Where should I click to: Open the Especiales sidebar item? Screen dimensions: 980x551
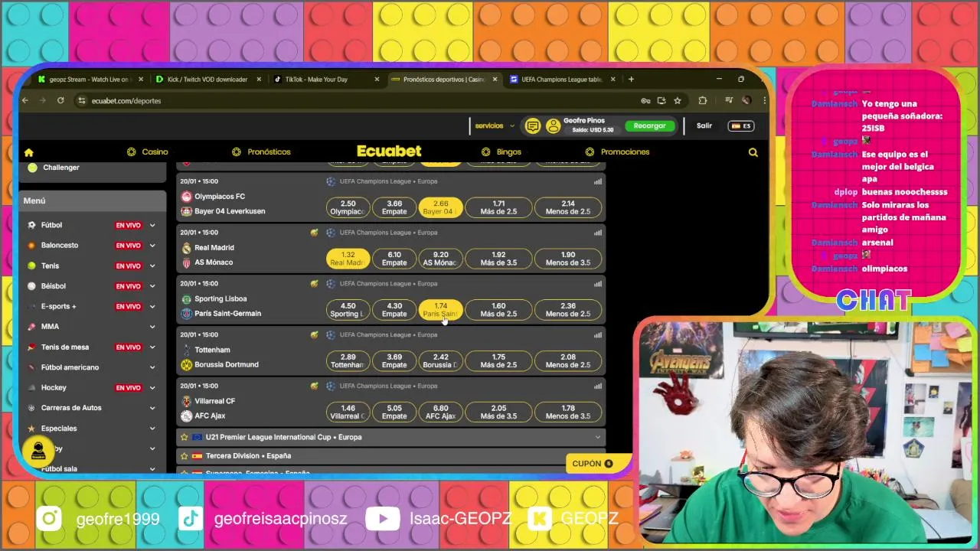pos(59,429)
